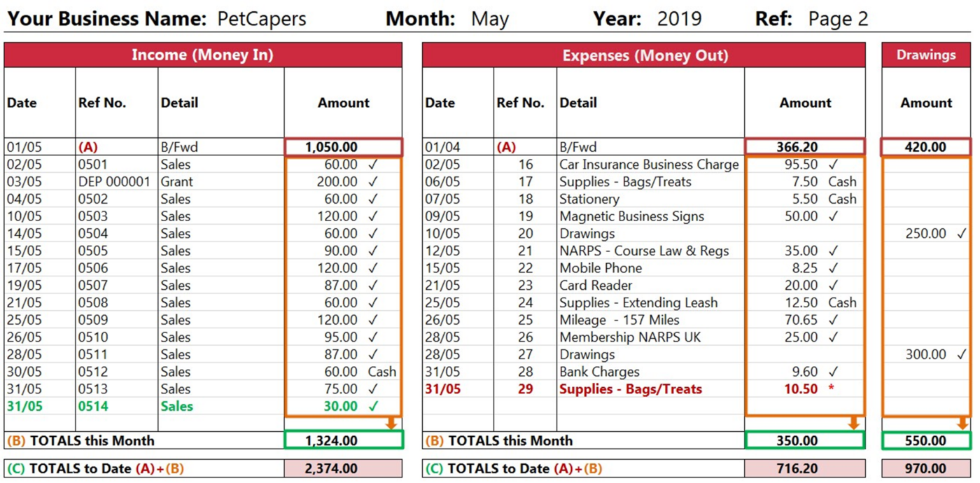Click the DEP 000001 reference number

(114, 181)
